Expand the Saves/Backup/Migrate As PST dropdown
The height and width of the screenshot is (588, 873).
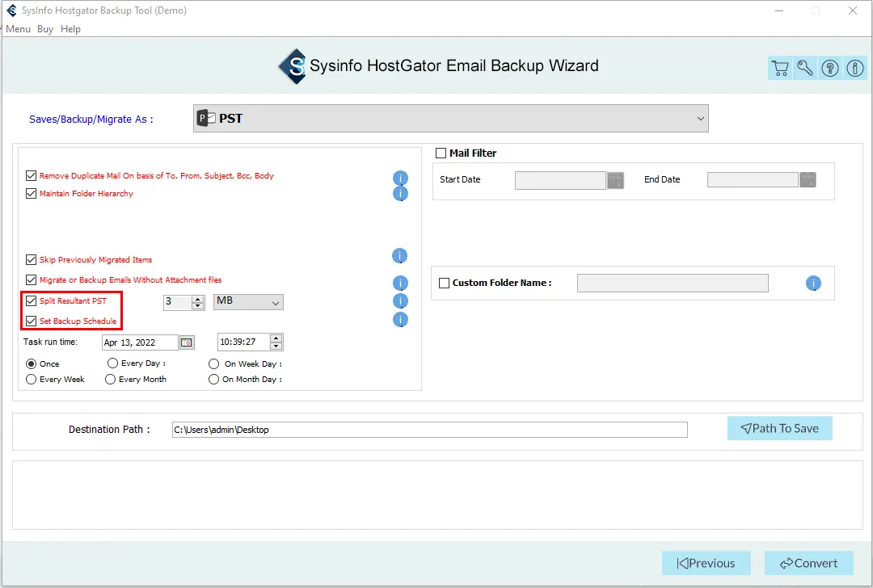(x=700, y=119)
